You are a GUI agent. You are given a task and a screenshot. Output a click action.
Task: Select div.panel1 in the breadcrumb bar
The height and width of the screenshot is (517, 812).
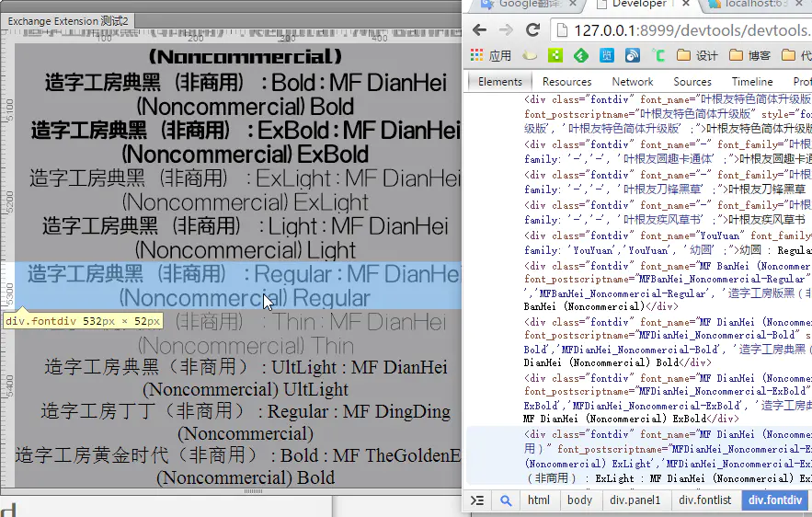[x=635, y=500]
